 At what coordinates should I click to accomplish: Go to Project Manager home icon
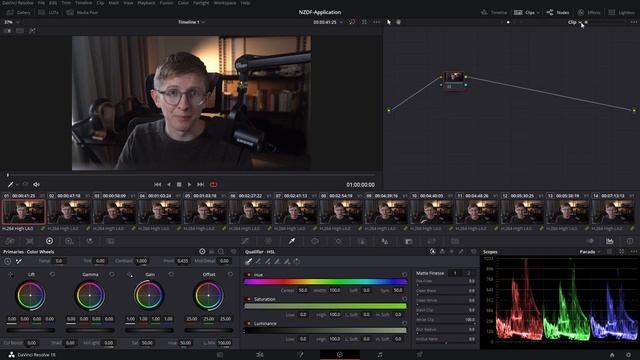612,355
